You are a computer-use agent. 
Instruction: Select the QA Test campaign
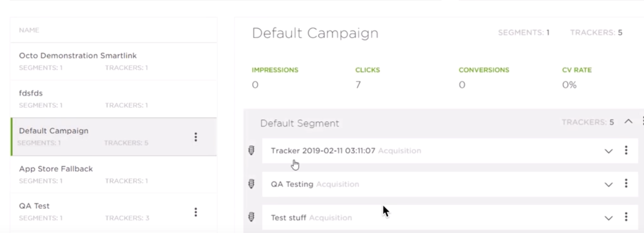coord(34,206)
